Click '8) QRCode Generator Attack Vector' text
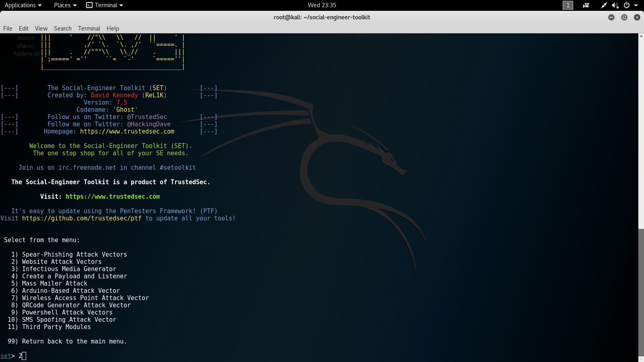 point(71,305)
